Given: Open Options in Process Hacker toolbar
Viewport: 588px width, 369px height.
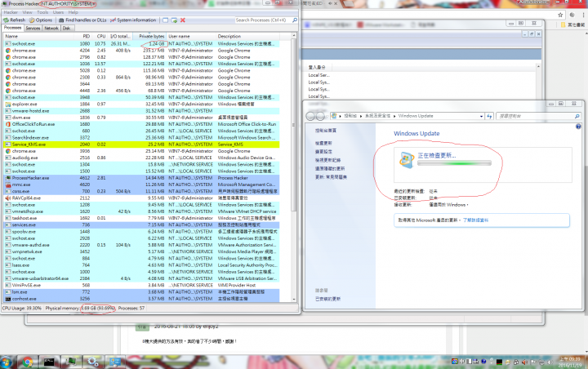Looking at the screenshot, I should [41, 20].
